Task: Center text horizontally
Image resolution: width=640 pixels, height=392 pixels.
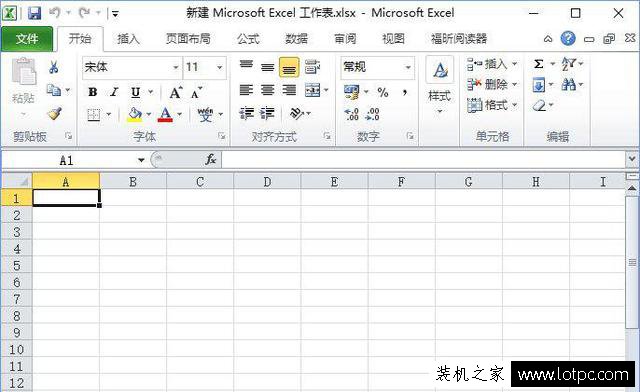Action: [x=268, y=90]
